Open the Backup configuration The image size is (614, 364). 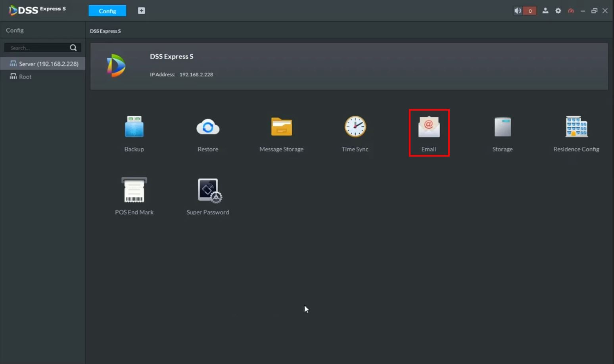134,133
